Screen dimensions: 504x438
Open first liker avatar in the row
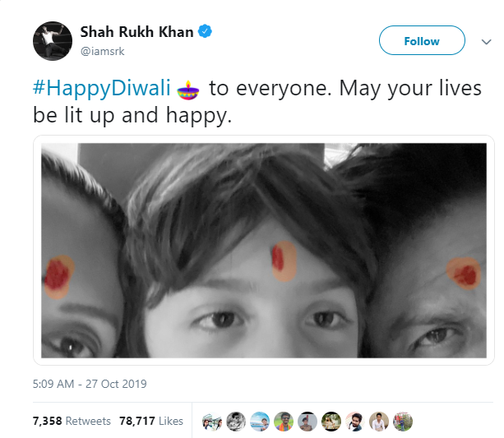click(212, 422)
